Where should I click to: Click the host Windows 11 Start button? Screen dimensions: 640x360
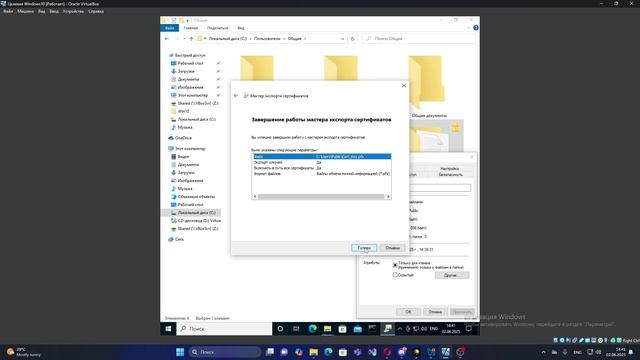click(x=180, y=352)
